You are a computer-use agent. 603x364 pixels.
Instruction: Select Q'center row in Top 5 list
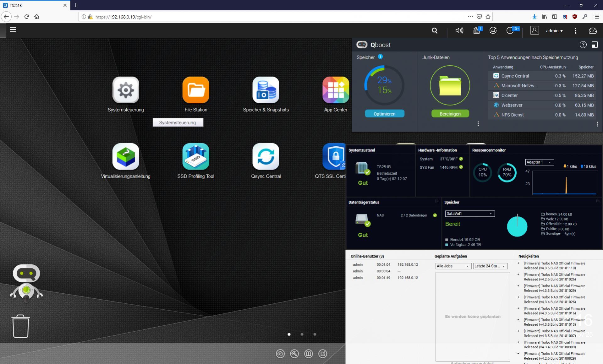[x=542, y=95]
